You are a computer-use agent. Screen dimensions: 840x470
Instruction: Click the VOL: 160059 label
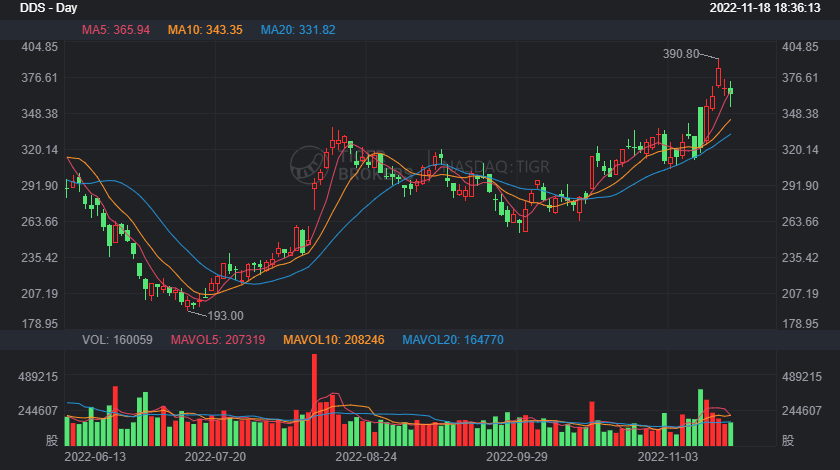tap(117, 340)
